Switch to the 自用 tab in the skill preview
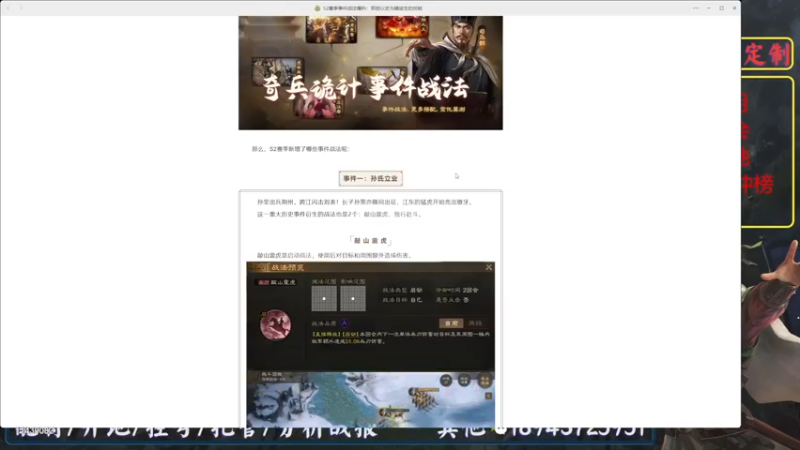The height and width of the screenshot is (450, 800). point(451,323)
